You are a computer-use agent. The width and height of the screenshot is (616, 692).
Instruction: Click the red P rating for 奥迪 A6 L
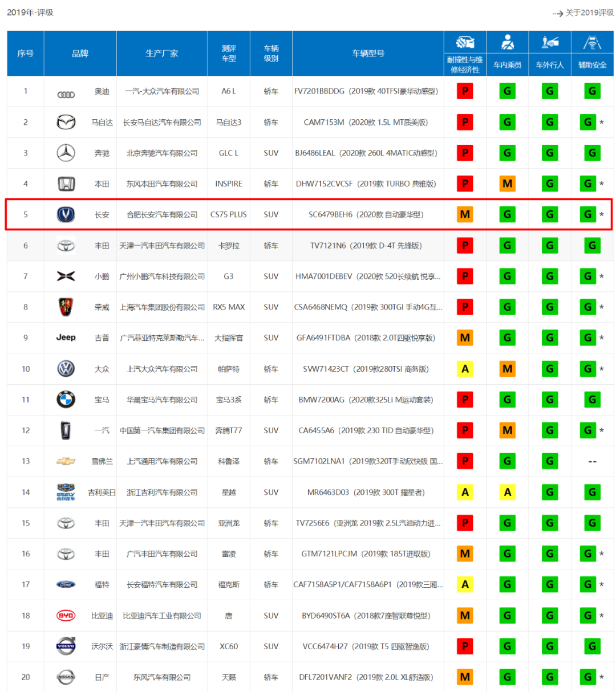pyautogui.click(x=465, y=91)
